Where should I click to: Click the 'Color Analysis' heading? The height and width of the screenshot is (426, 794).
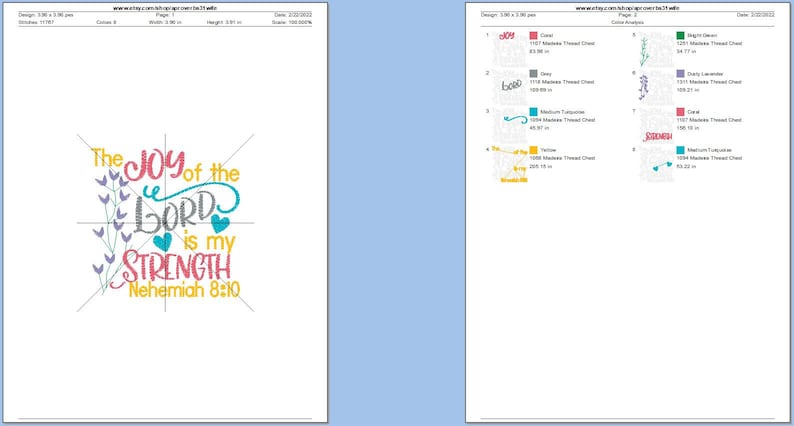click(x=627, y=22)
